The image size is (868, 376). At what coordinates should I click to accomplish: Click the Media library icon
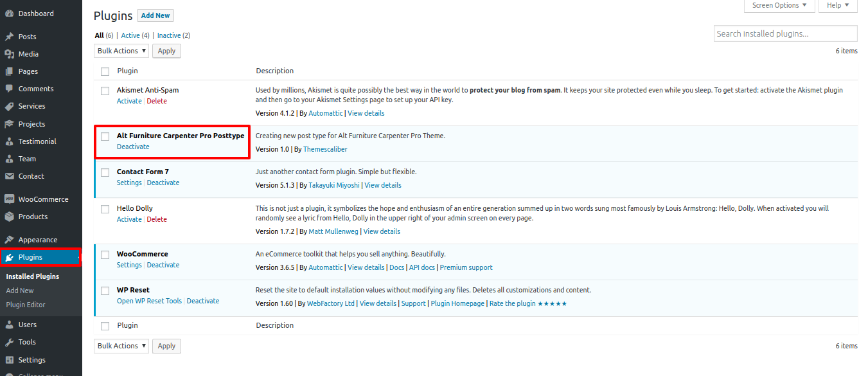(x=9, y=54)
